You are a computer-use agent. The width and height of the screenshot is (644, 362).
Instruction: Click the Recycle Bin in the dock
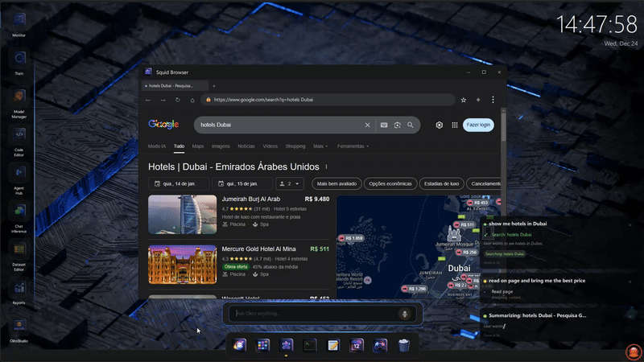click(404, 345)
